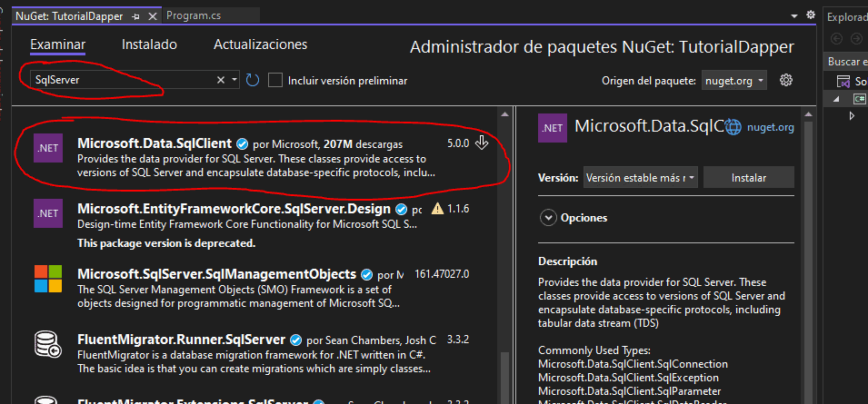Click Instalar button
868x404 pixels.
(x=749, y=178)
